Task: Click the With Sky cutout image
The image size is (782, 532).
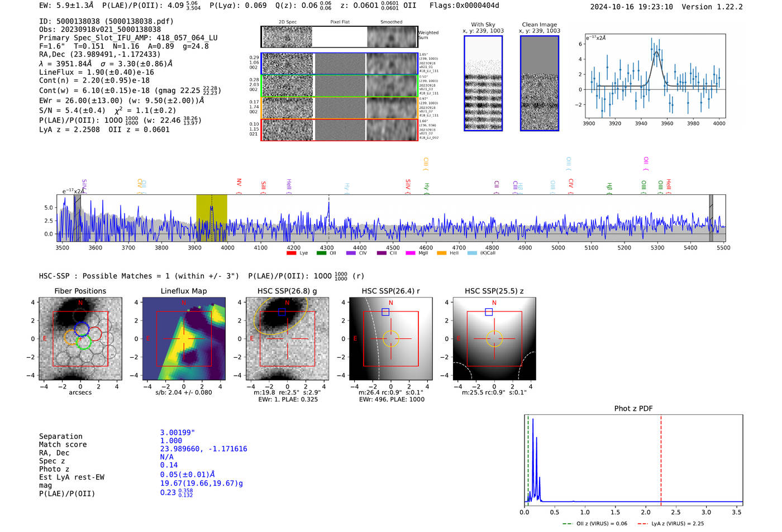Action: pos(483,83)
